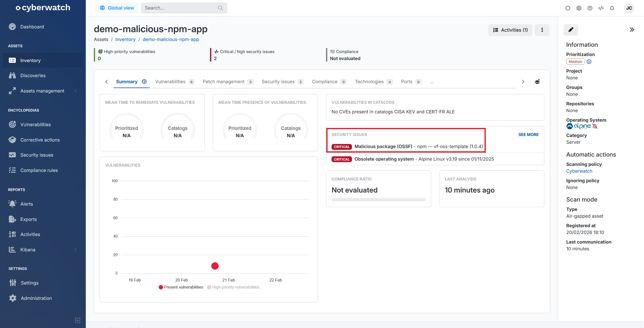Viewport: 644px width, 328px height.
Task: Click the help question mark icon
Action: pos(590,8)
